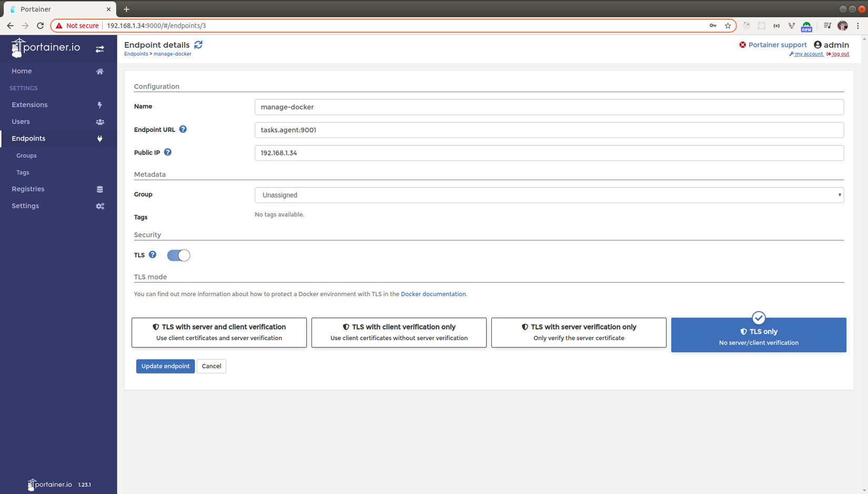Screen dimensions: 868x494
Task: Open the Chrome three-dot menu
Action: (x=858, y=25)
